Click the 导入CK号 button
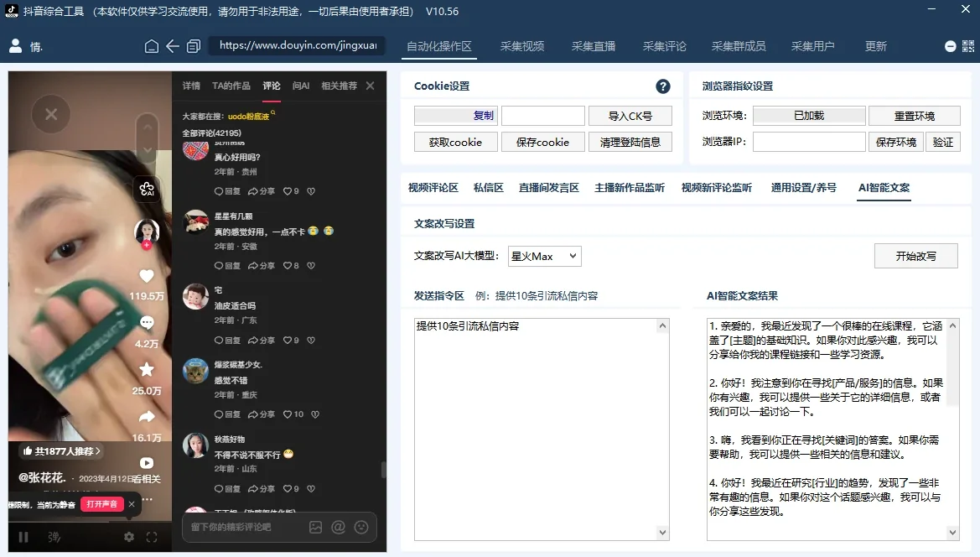 point(630,116)
